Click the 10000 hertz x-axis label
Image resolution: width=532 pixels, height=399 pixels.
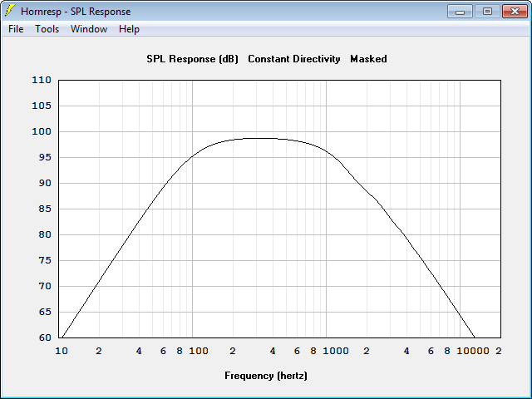tap(473, 351)
